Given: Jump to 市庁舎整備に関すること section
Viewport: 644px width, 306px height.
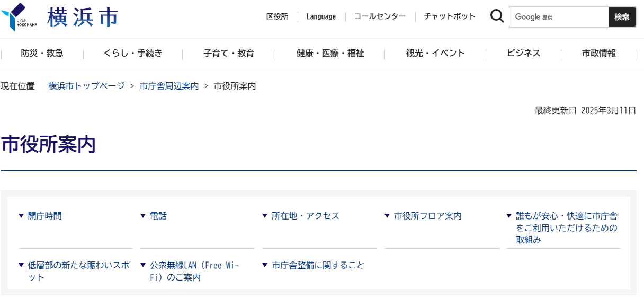Looking at the screenshot, I should click(318, 265).
